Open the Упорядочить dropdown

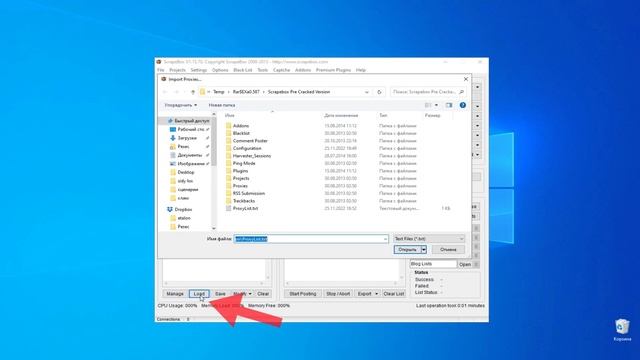point(180,105)
